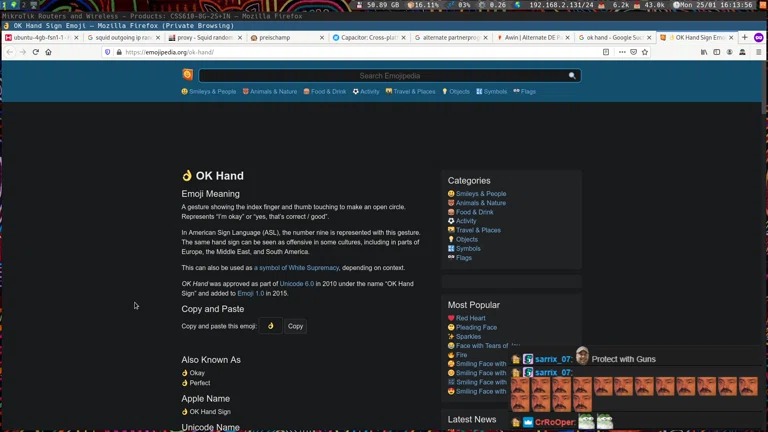The height and width of the screenshot is (432, 768).
Task: Go to the browser home page
Action: tap(48, 52)
